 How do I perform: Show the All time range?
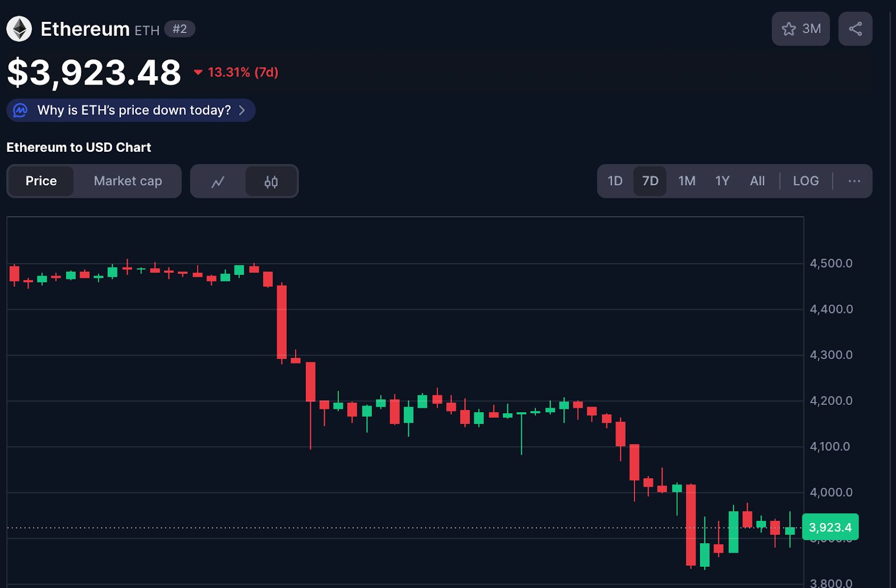[x=757, y=181]
